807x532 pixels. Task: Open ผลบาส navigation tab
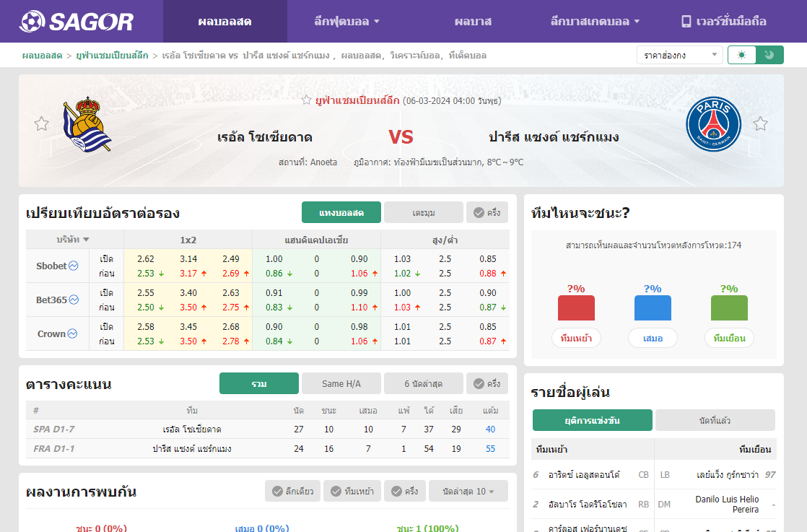coord(473,22)
